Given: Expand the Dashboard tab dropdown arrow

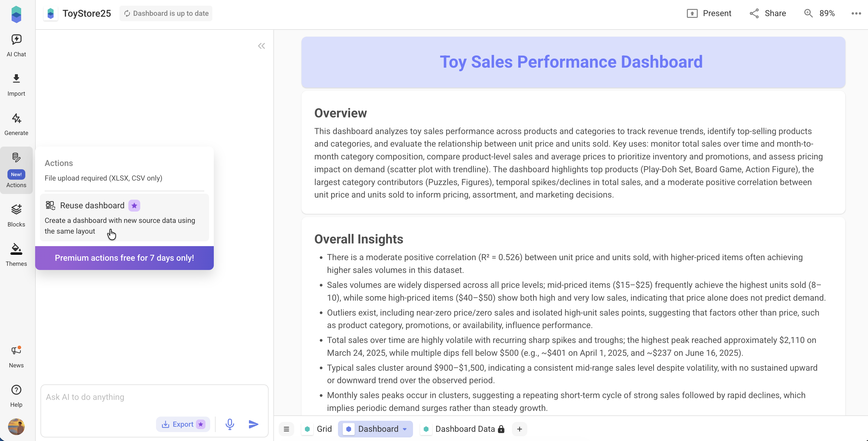Looking at the screenshot, I should 405,429.
